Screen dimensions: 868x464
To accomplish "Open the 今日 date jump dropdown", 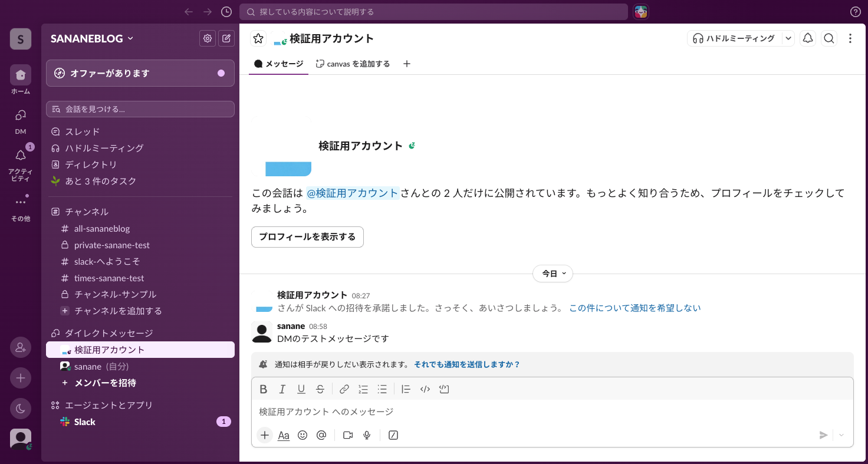I will click(553, 274).
